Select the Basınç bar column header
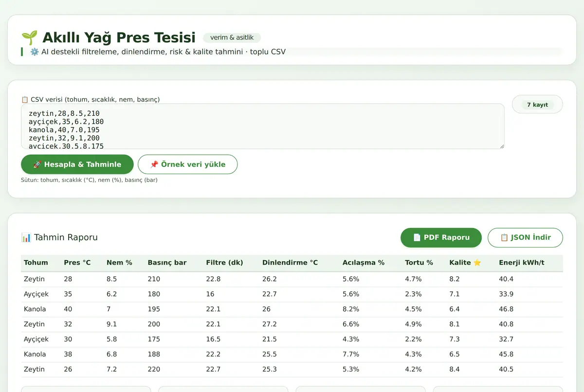 pyautogui.click(x=167, y=263)
